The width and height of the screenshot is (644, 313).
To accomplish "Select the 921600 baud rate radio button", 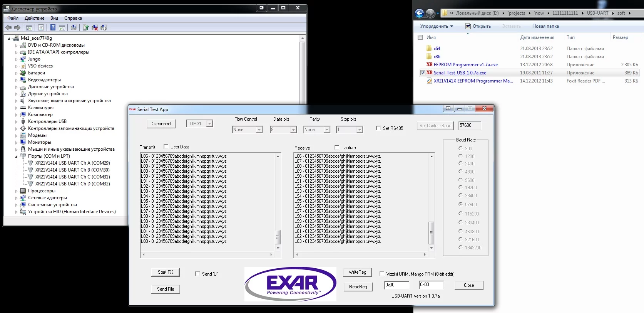I will point(460,239).
